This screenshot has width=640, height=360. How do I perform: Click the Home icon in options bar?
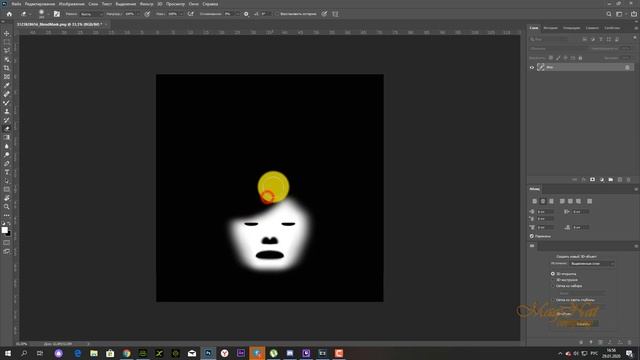(9, 14)
